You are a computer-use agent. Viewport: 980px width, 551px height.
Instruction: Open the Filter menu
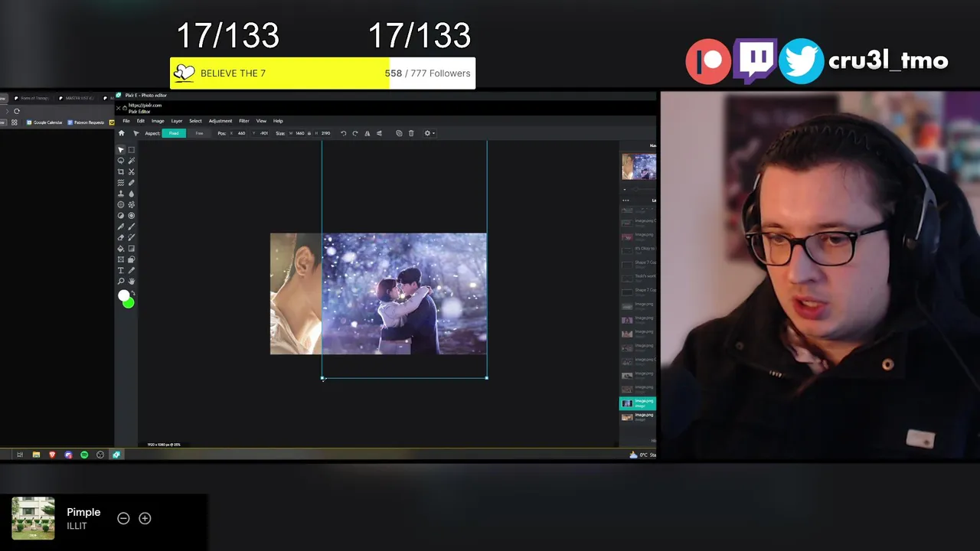[243, 121]
